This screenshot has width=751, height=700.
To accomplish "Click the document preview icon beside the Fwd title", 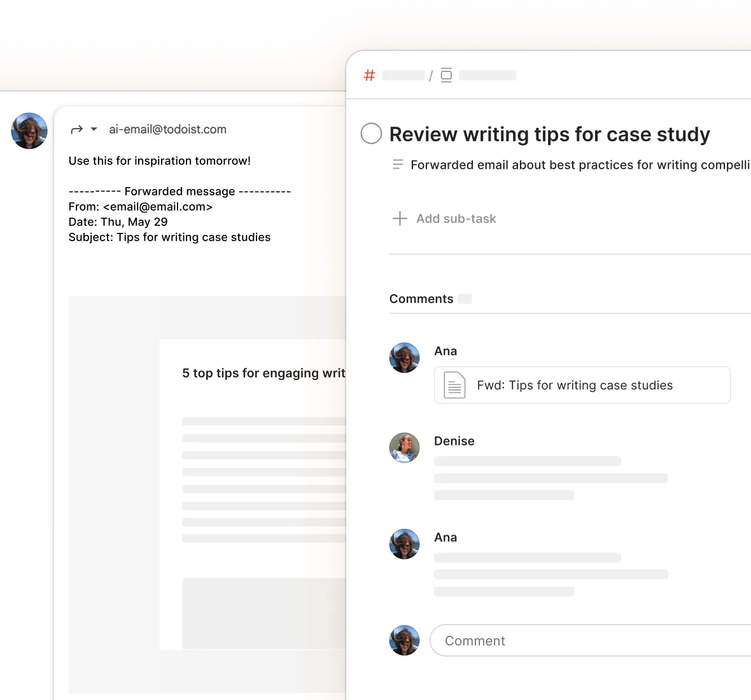I will [454, 385].
